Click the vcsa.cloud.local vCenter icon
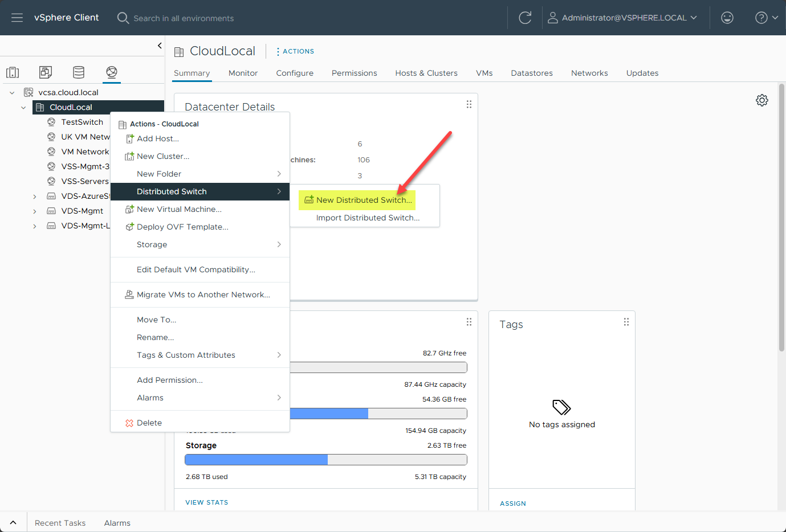The height and width of the screenshot is (532, 786). 28,92
